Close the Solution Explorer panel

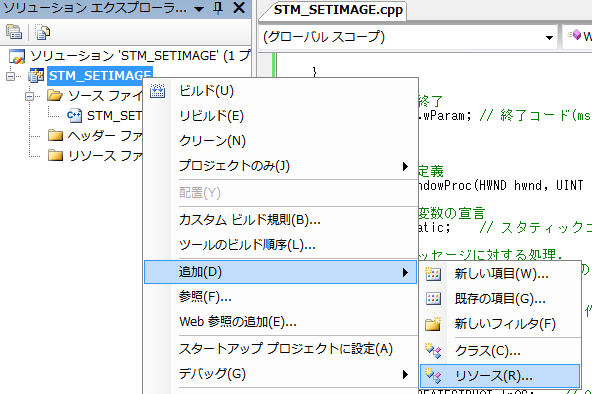pos(239,8)
